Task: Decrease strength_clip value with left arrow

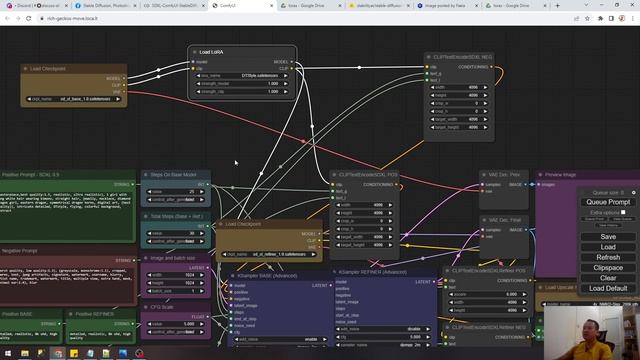Action: [x=198, y=92]
